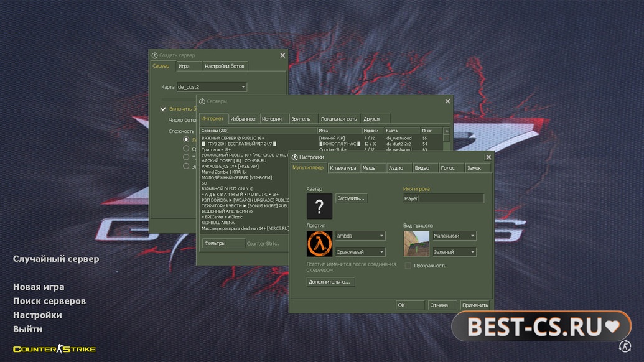
Task: Click the Имя игрока input field
Action: (x=443, y=198)
